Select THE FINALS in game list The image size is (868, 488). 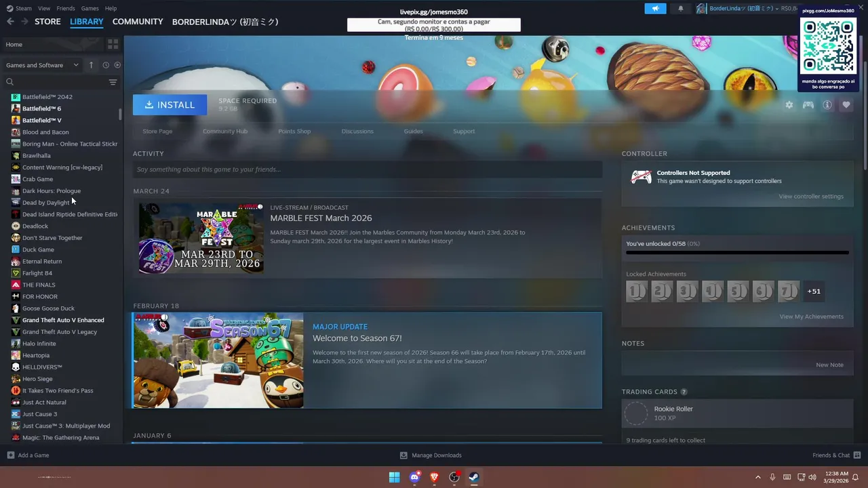(x=39, y=285)
